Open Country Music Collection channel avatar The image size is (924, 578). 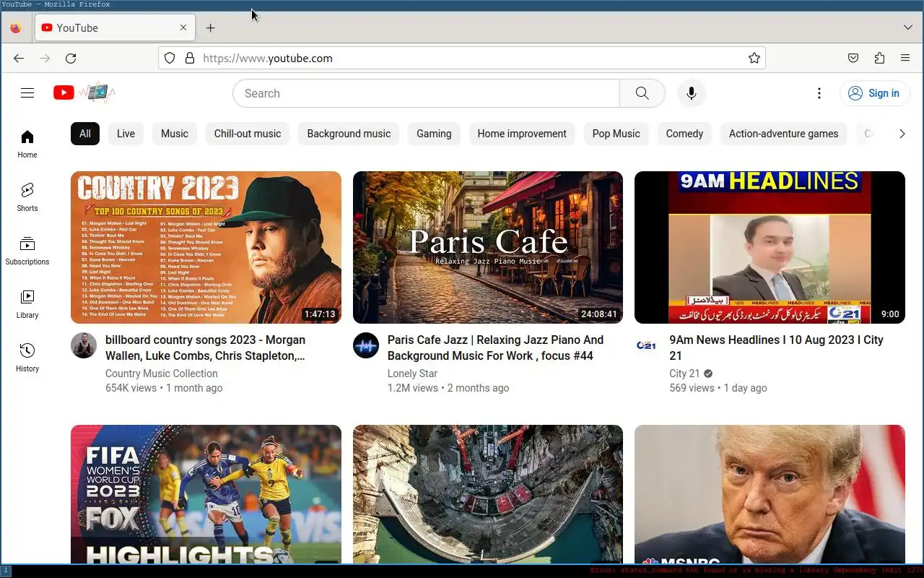84,345
